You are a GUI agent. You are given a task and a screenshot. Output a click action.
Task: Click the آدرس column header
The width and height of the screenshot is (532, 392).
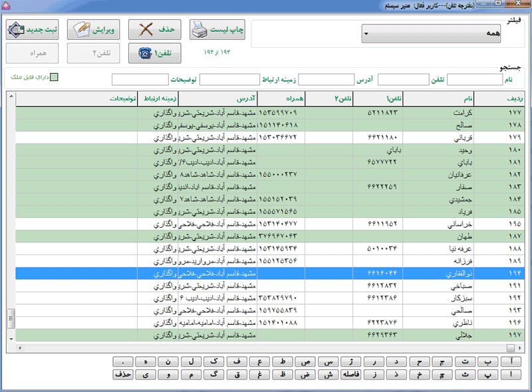tap(217, 99)
